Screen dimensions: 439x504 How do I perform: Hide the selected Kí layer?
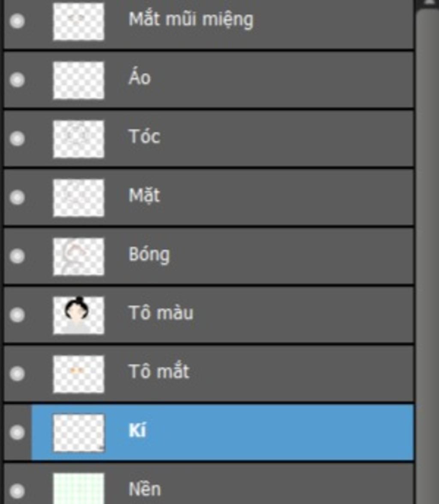coord(17,432)
